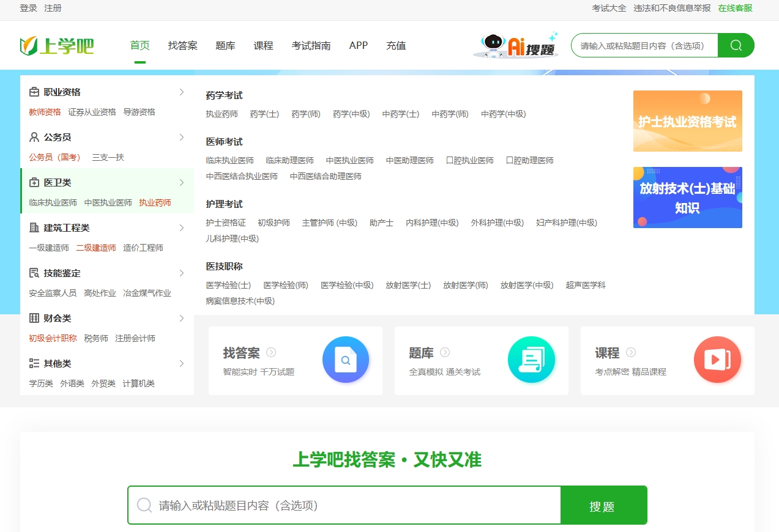The height and width of the screenshot is (532, 779).
Task: Open the 注册 registration link
Action: 53,9
